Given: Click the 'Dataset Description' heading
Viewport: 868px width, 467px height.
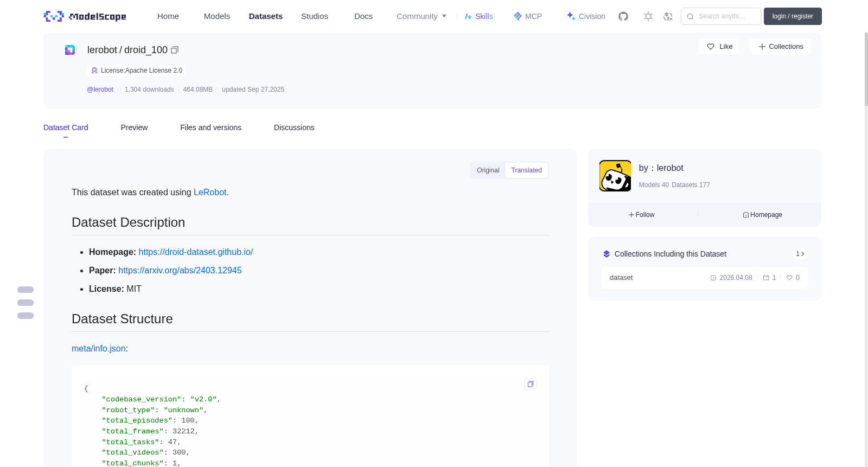Looking at the screenshot, I should tap(128, 222).
